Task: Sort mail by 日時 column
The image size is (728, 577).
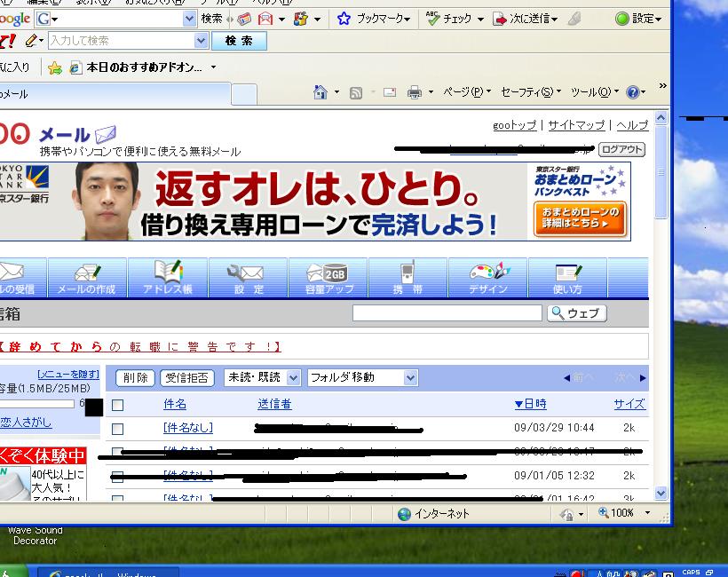Action: pyautogui.click(x=530, y=404)
